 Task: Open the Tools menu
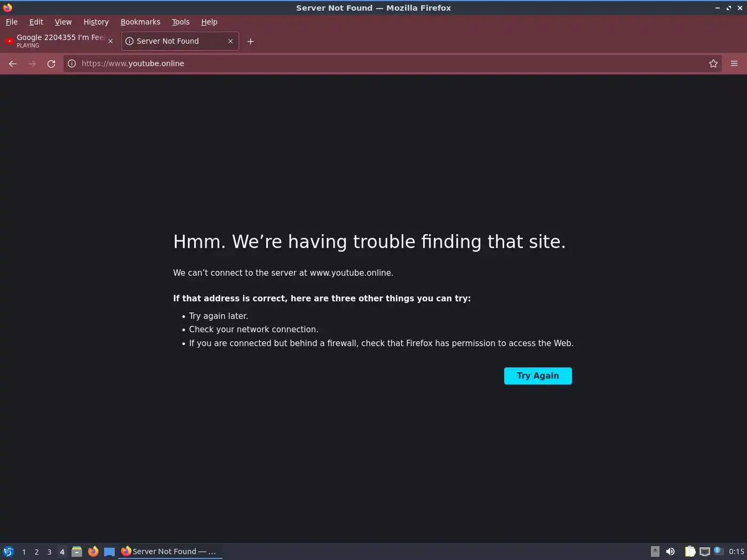pyautogui.click(x=180, y=22)
